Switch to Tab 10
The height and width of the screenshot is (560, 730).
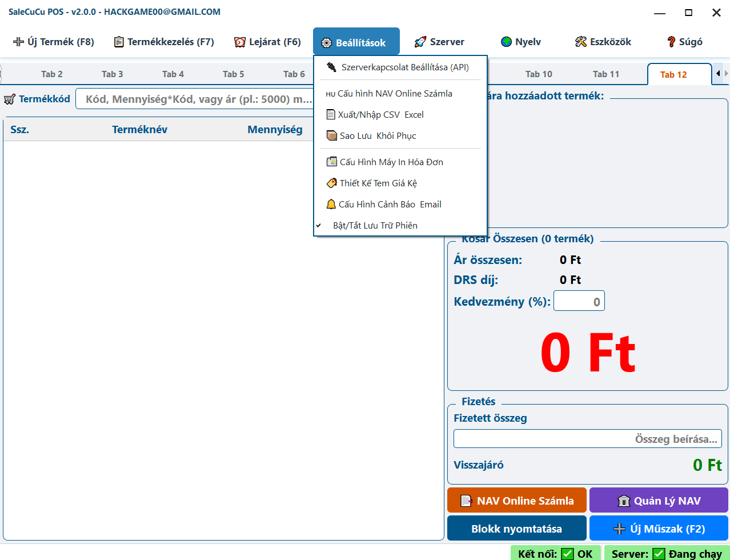pyautogui.click(x=539, y=74)
